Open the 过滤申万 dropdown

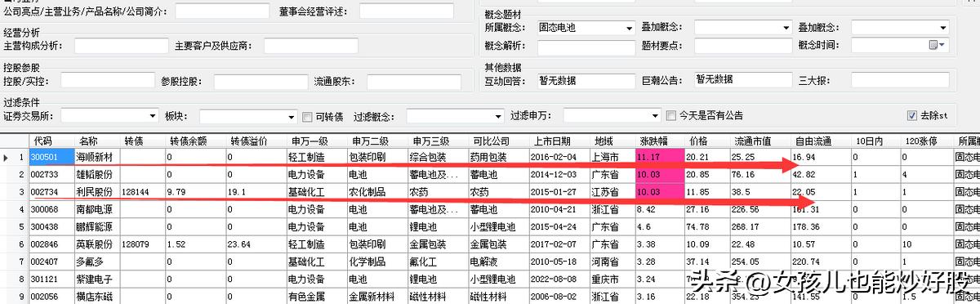(612, 115)
